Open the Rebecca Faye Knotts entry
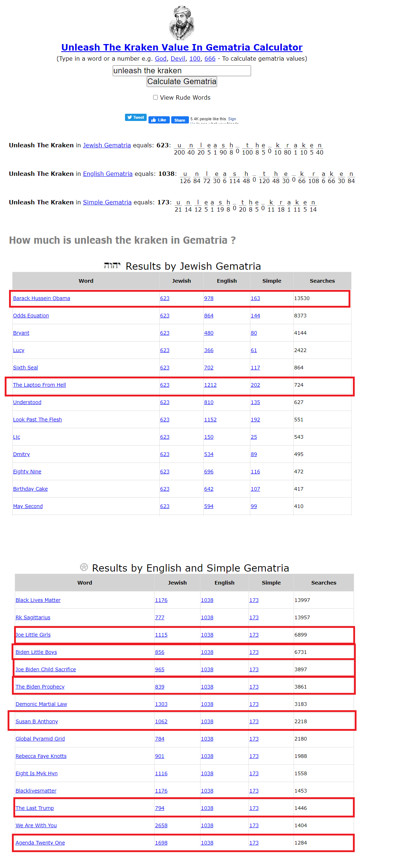Screen dimensions: 393x868 coord(41,756)
